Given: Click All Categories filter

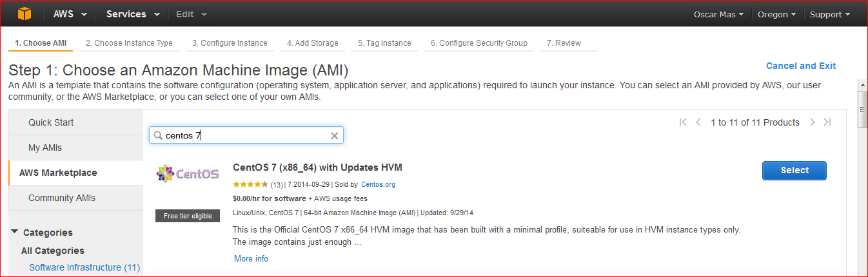Looking at the screenshot, I should [x=53, y=251].
